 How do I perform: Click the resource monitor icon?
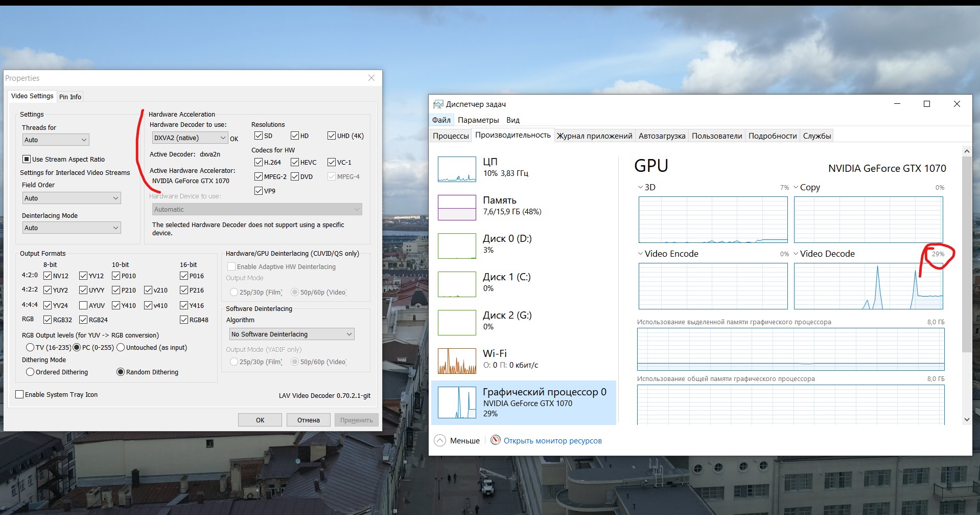(x=496, y=440)
